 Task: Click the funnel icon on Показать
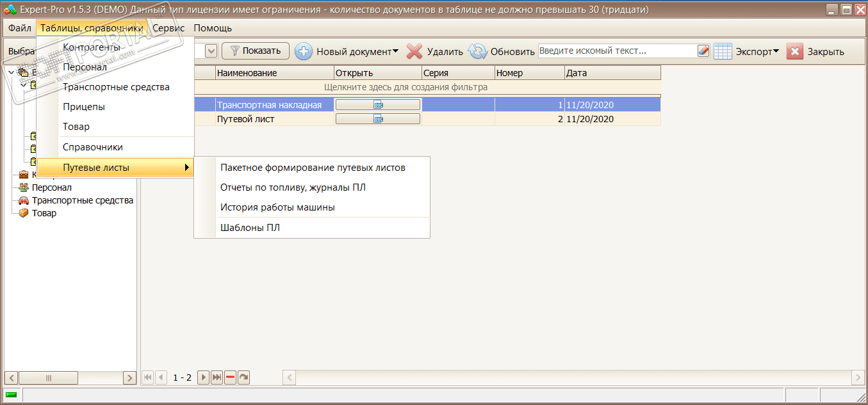pos(234,51)
